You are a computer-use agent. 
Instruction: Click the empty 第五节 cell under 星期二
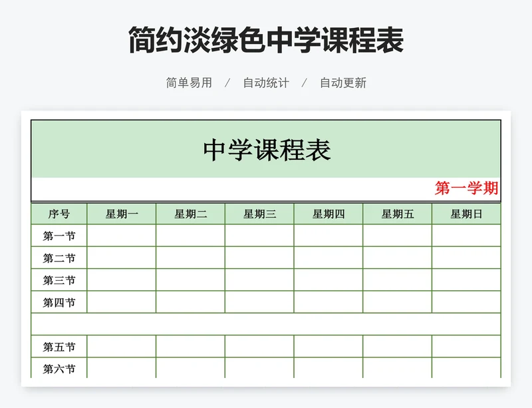[190, 347]
